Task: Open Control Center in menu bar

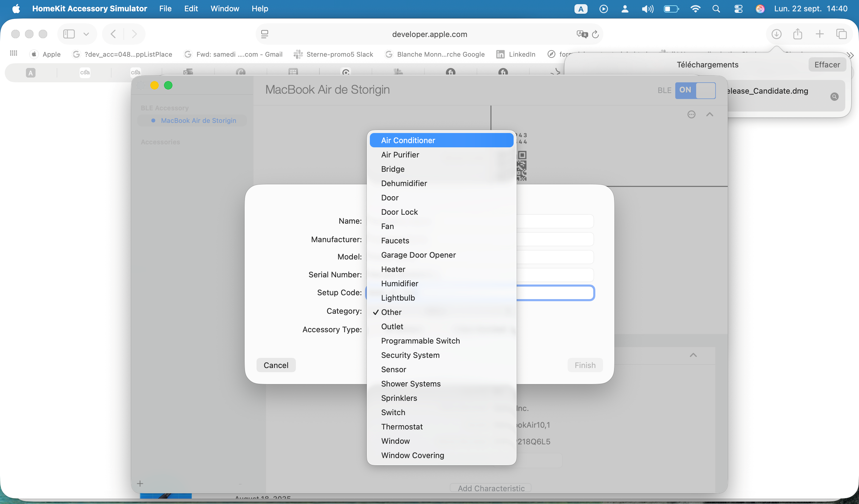Action: pyautogui.click(x=738, y=9)
